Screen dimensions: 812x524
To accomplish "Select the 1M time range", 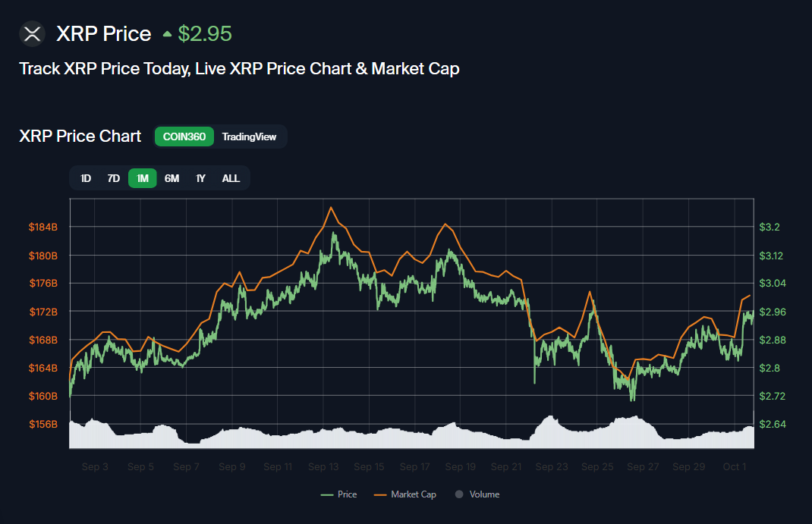I will [x=143, y=178].
